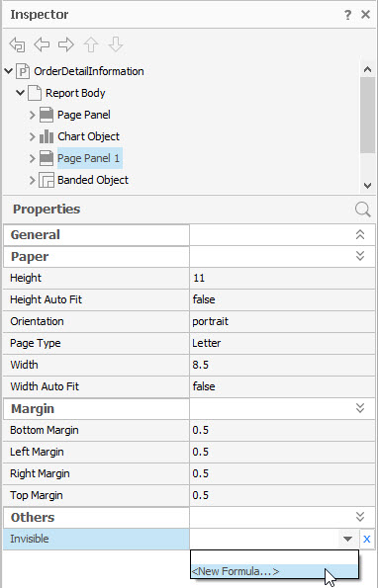This screenshot has width=378, height=588.
Task: Click the Page Panel icon
Action: 47,115
